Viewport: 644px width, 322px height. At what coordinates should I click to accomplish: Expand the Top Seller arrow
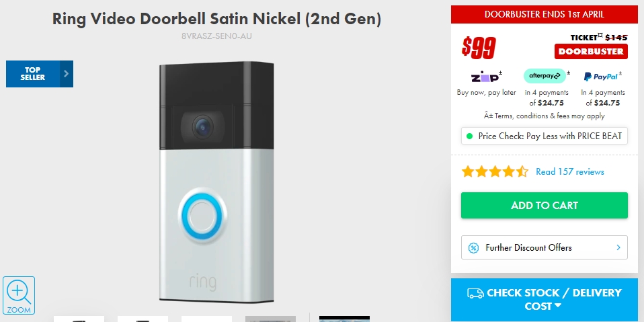[x=67, y=74]
